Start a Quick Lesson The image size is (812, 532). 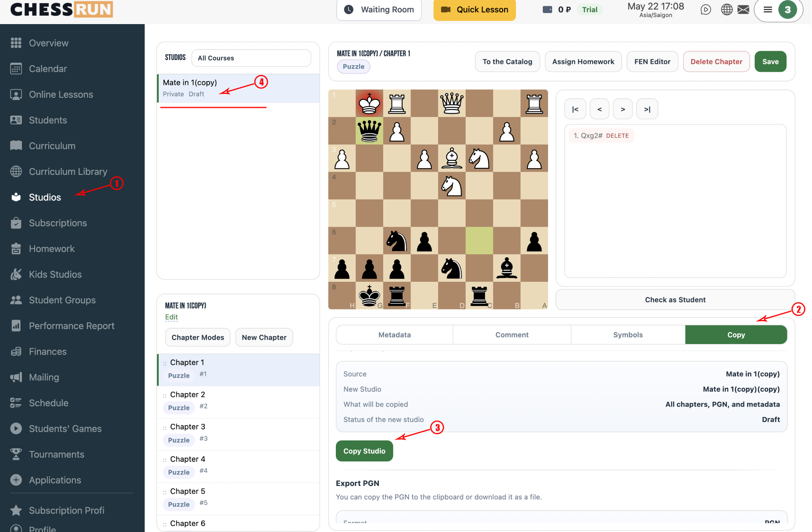click(474, 10)
